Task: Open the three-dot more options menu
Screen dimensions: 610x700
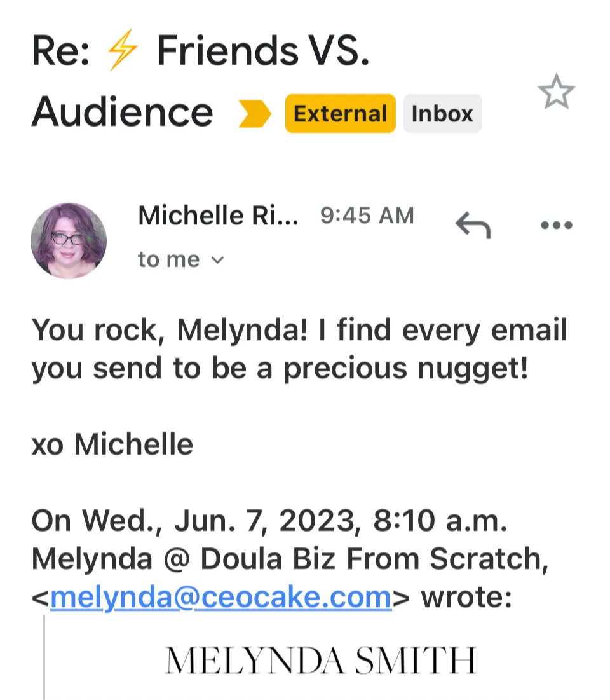Action: [x=556, y=224]
